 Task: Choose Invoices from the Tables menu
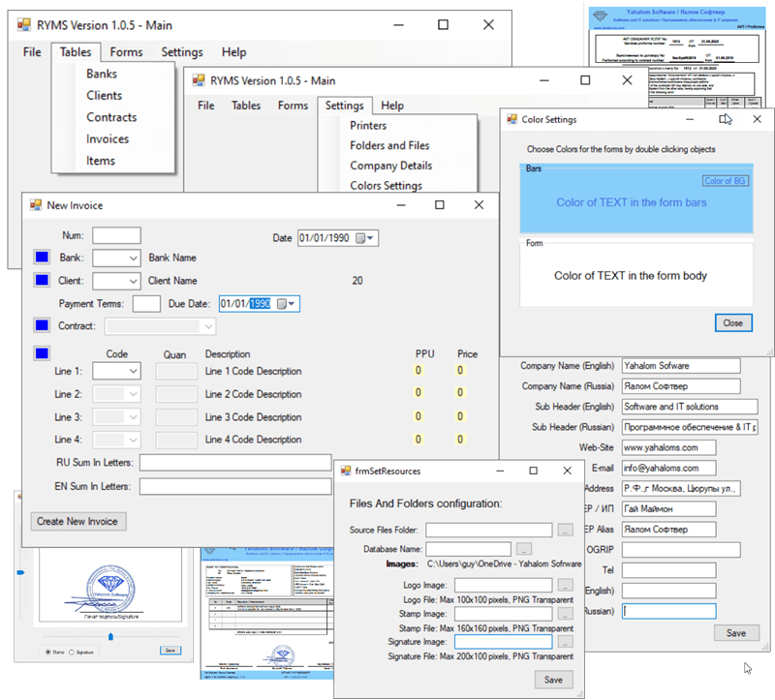click(x=108, y=138)
